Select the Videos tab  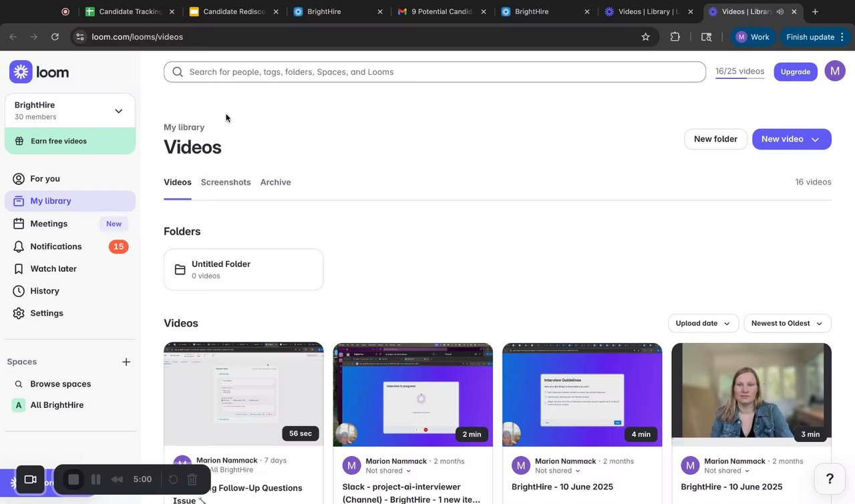click(178, 182)
